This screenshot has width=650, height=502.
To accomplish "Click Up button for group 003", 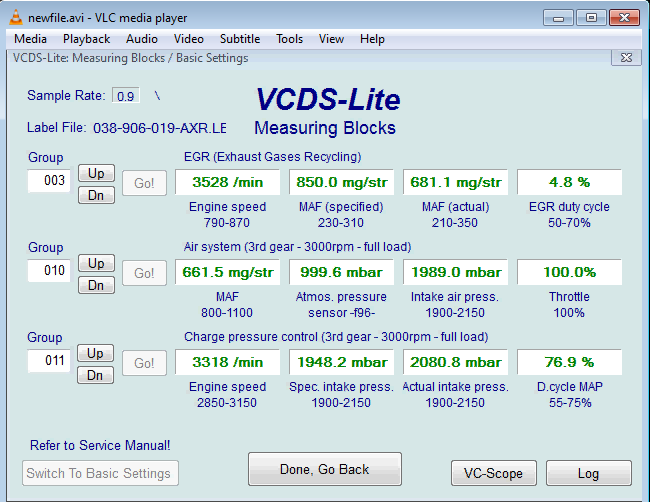I will tap(96, 173).
